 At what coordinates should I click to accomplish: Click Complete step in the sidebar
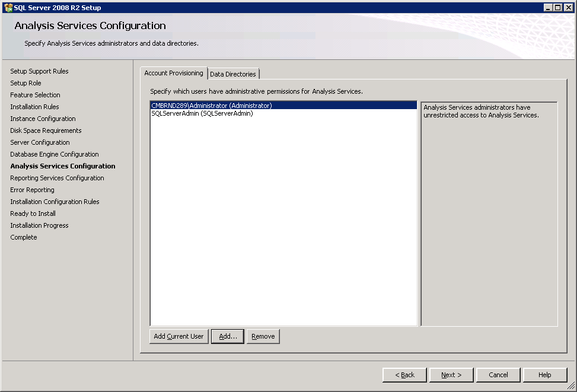pyautogui.click(x=24, y=237)
